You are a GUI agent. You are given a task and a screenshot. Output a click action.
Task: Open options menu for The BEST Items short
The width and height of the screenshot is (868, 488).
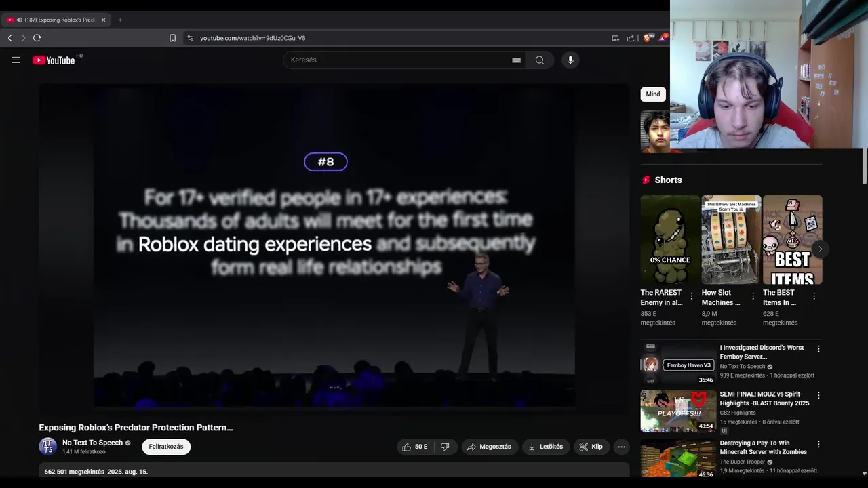[x=814, y=296]
